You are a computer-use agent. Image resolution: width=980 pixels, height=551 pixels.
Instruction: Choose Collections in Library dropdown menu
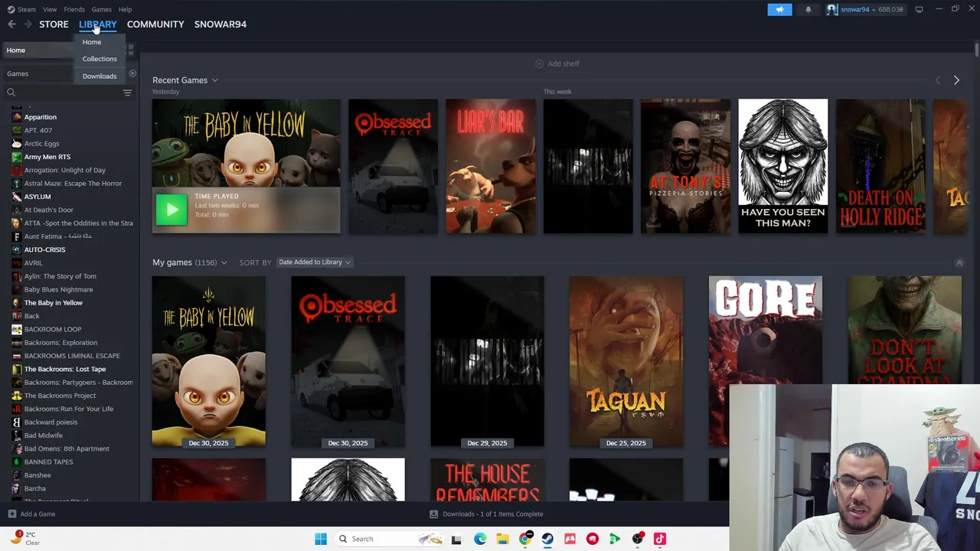[100, 59]
